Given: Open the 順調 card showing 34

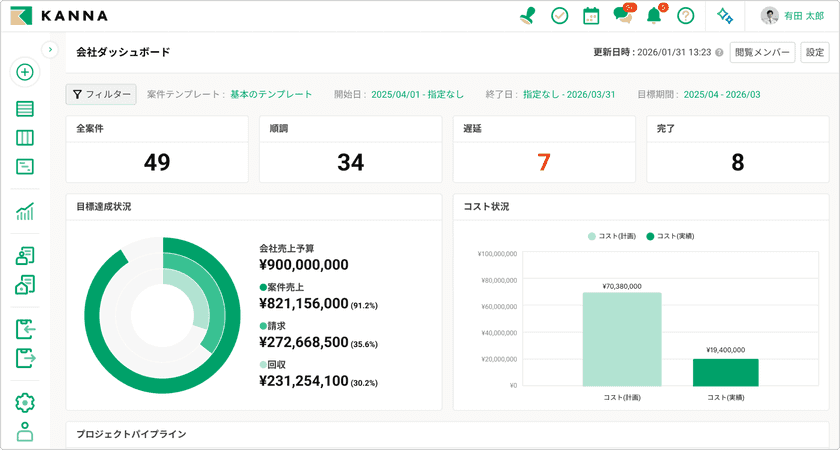Looking at the screenshot, I should point(350,149).
